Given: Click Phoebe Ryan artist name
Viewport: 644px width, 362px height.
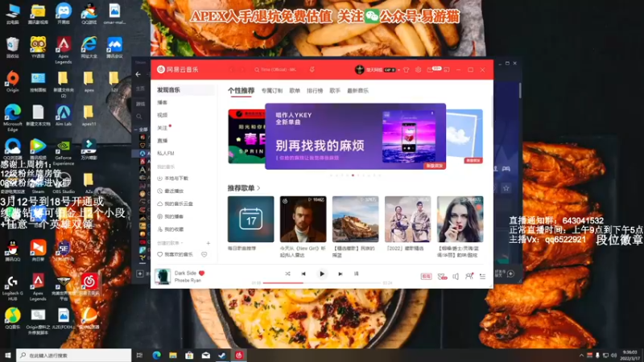Looking at the screenshot, I should pos(188,280).
